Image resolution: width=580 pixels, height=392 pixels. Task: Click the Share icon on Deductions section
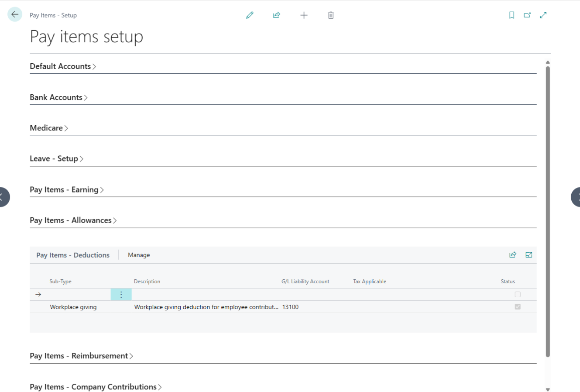513,254
